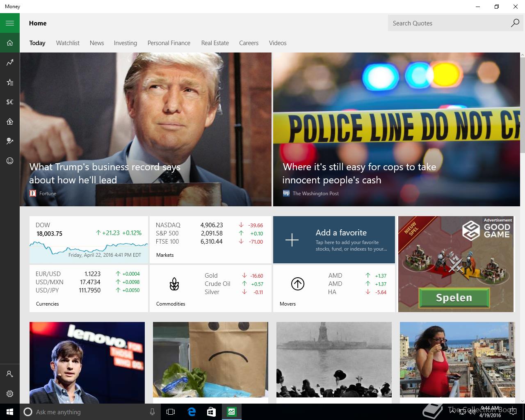Open Mortgage calculator house icon in sidebar

10,121
